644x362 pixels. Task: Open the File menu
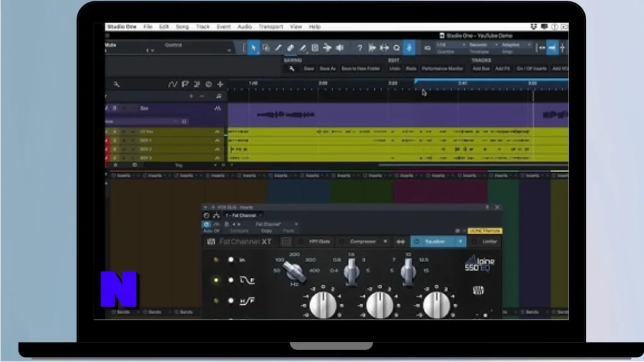148,26
